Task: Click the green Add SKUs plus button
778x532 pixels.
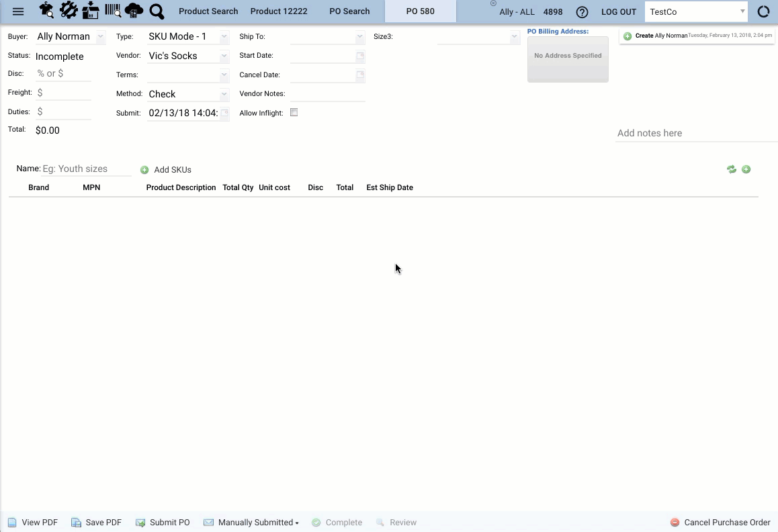Action: 144,169
